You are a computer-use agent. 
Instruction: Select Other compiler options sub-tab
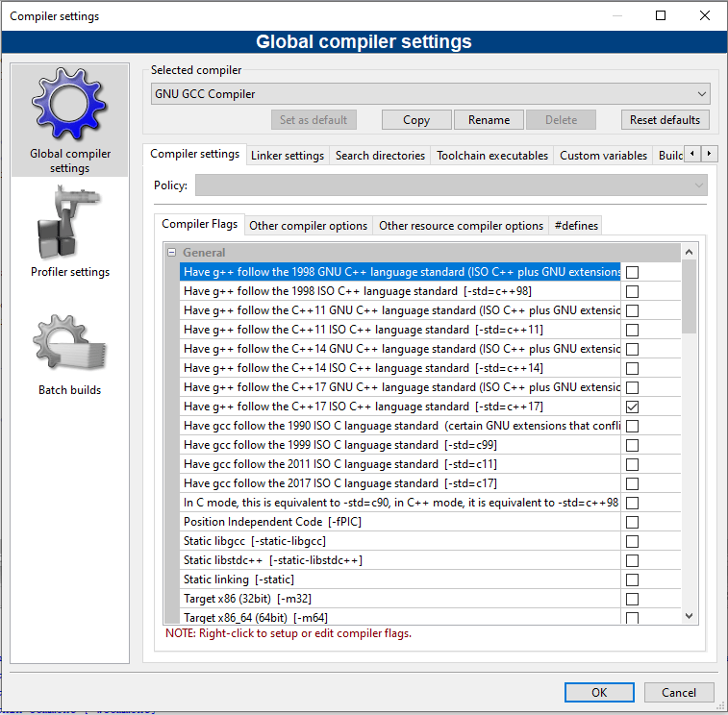pyautogui.click(x=309, y=226)
